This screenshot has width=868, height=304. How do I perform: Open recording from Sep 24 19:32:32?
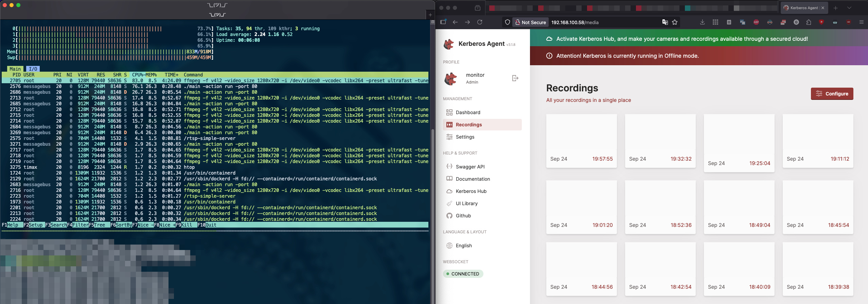[660, 141]
